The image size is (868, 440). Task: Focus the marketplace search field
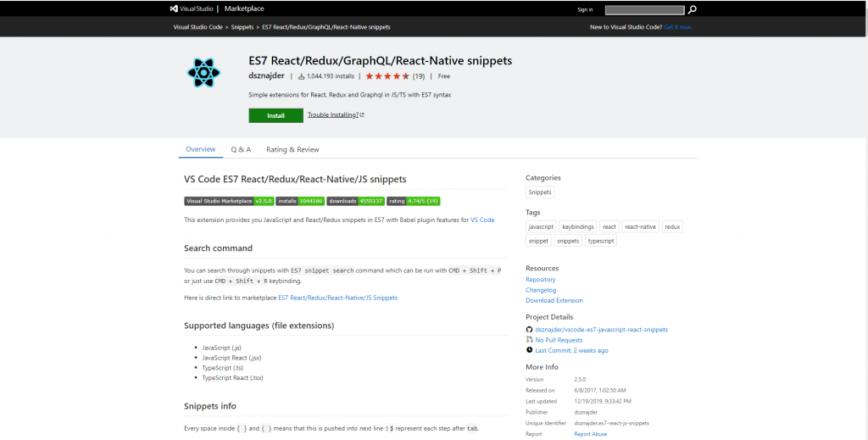[644, 9]
